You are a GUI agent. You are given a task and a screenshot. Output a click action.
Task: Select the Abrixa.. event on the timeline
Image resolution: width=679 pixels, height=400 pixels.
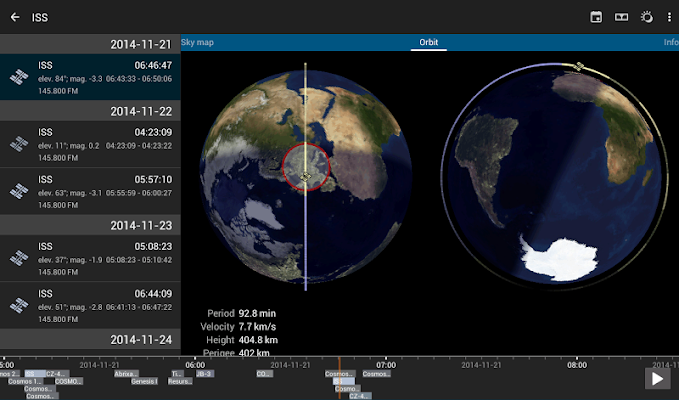[126, 374]
